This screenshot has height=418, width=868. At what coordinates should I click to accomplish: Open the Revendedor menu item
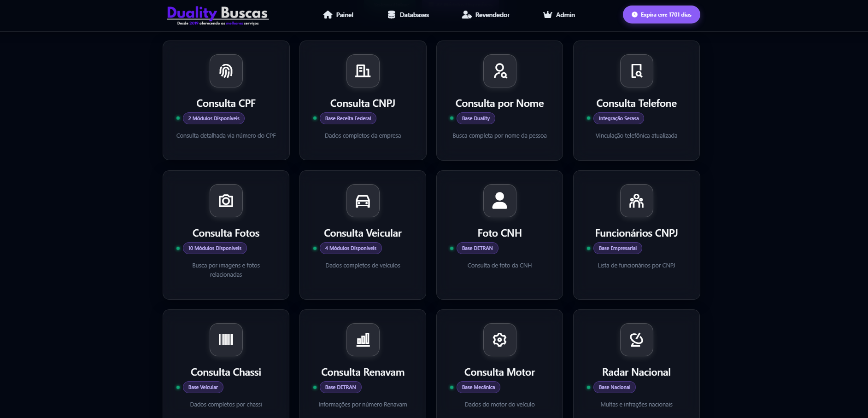tap(486, 15)
